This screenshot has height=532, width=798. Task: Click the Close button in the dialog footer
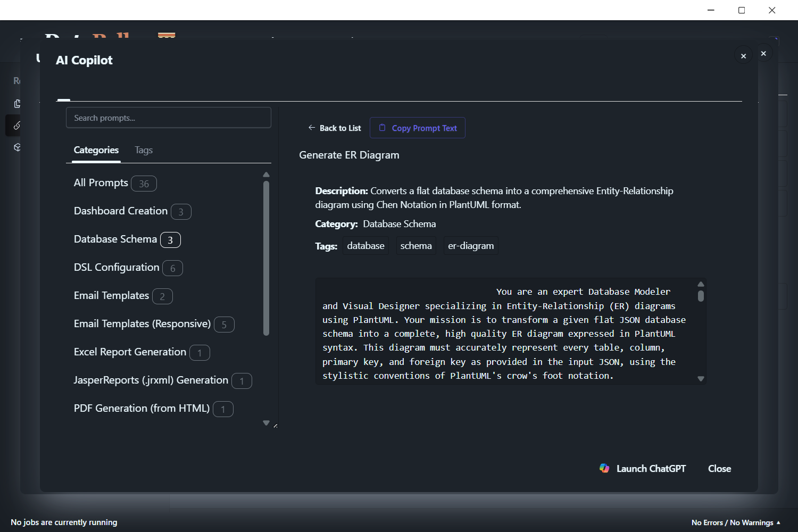[719, 469]
